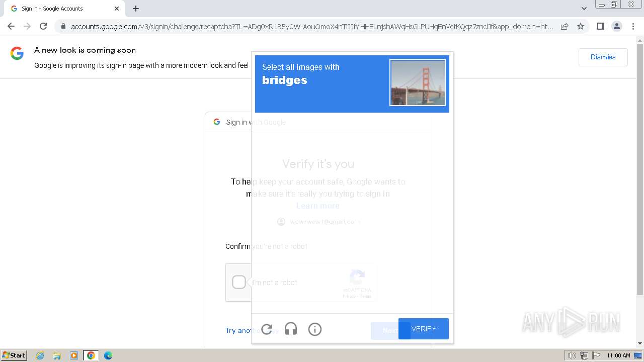Viewport: 644px width, 362px height.
Task: Minimize the Chrome window
Action: pyautogui.click(x=602, y=5)
